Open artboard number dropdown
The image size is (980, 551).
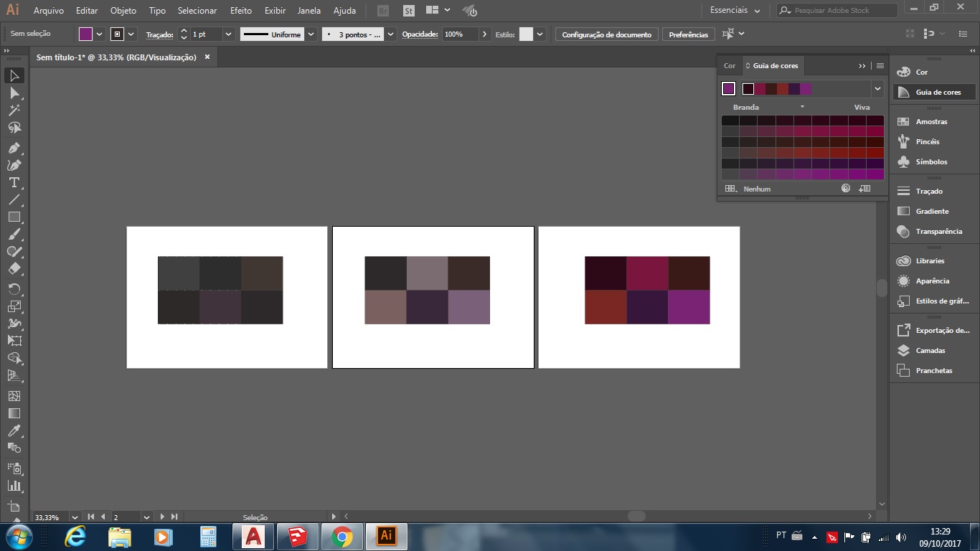146,517
